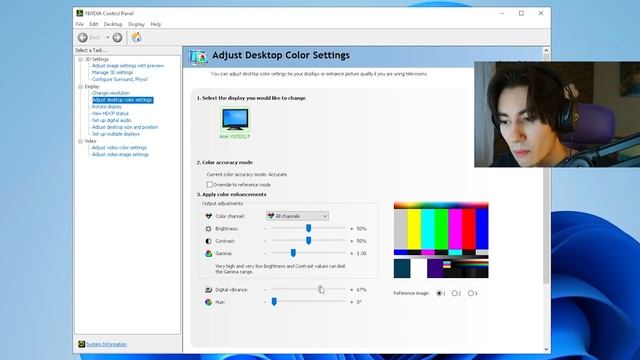Decrease Gamma with minus button
Screen dimensions: 640x360
[x=265, y=253]
